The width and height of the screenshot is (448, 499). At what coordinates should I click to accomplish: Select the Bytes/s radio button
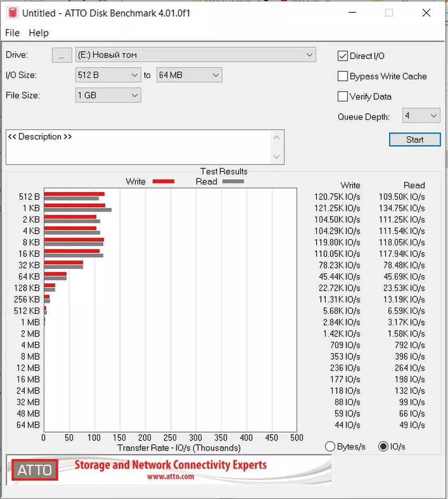(330, 447)
